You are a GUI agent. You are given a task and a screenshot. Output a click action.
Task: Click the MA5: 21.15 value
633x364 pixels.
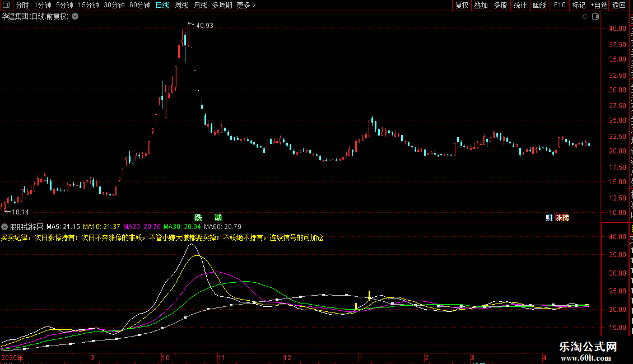[63, 227]
